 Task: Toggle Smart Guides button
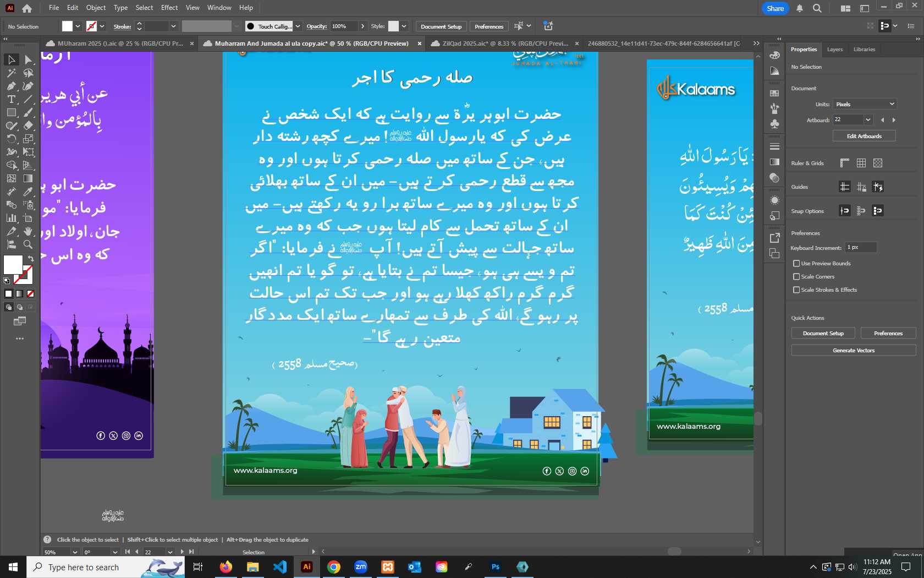(878, 187)
